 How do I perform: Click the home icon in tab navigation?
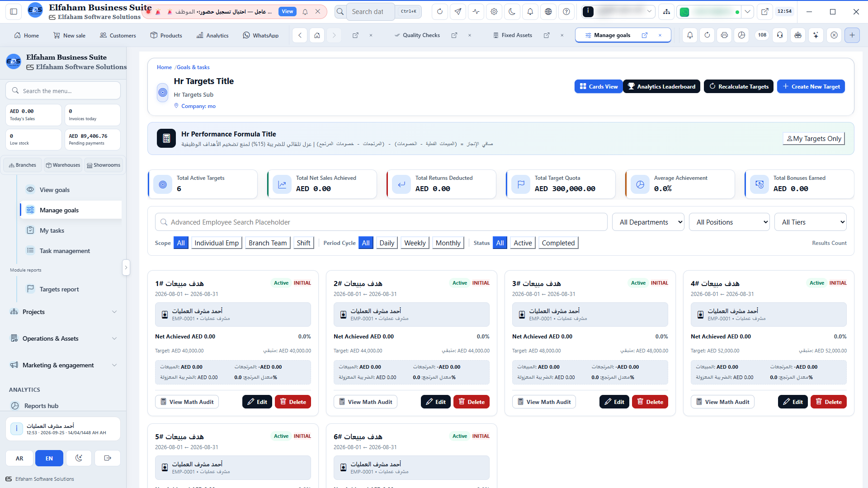click(317, 35)
